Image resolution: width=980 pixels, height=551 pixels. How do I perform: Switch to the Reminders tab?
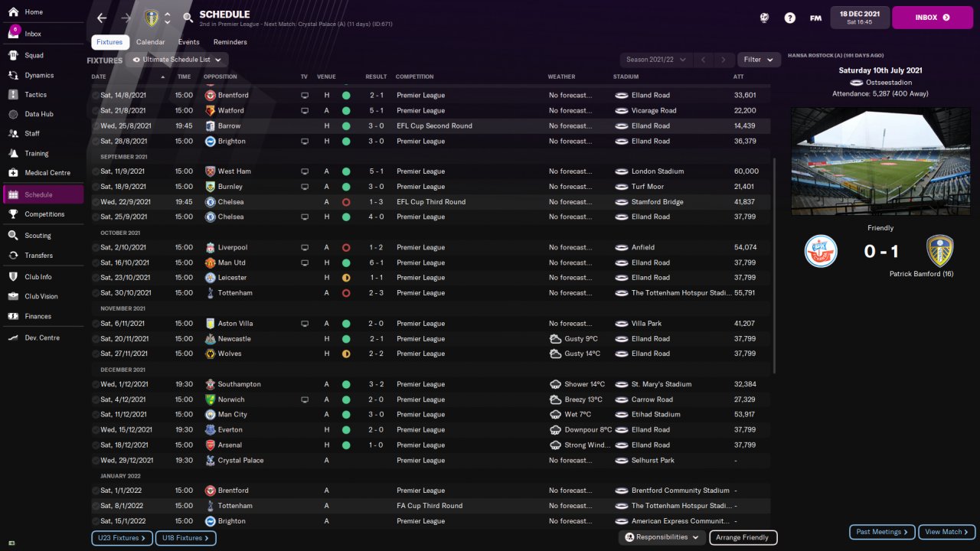tap(230, 42)
